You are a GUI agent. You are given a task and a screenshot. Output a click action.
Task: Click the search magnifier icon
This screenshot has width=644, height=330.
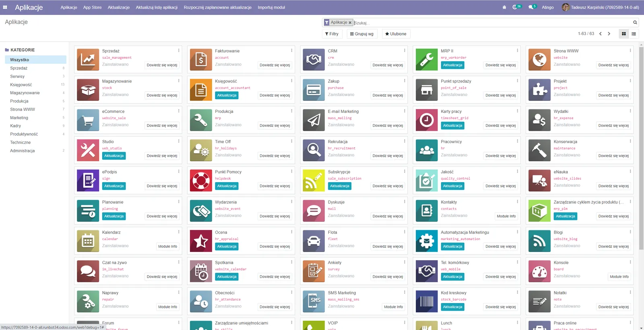pos(635,23)
